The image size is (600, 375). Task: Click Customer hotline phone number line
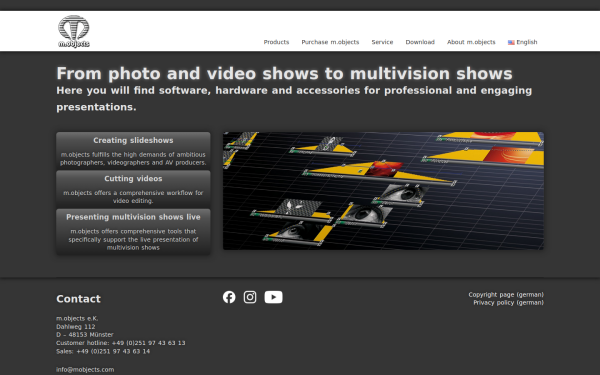pos(121,343)
